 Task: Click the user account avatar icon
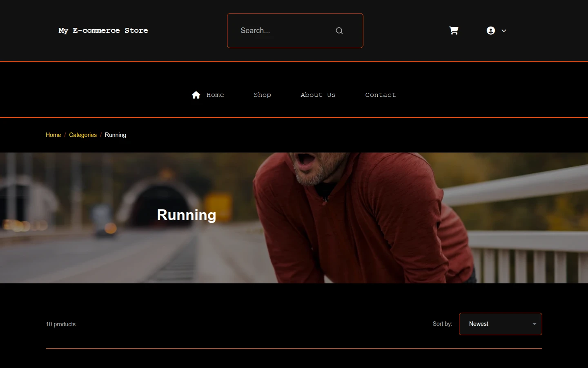pyautogui.click(x=491, y=31)
